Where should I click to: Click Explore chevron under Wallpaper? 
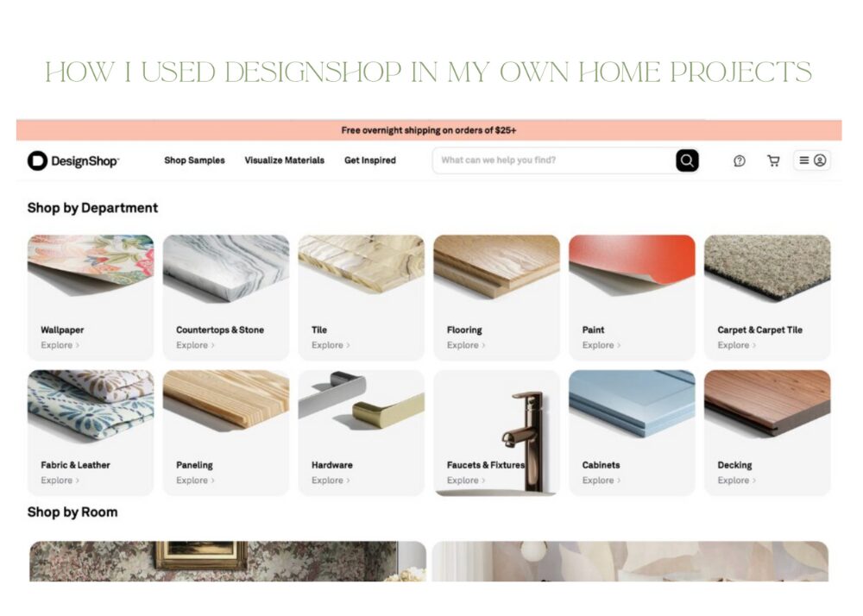click(x=78, y=345)
